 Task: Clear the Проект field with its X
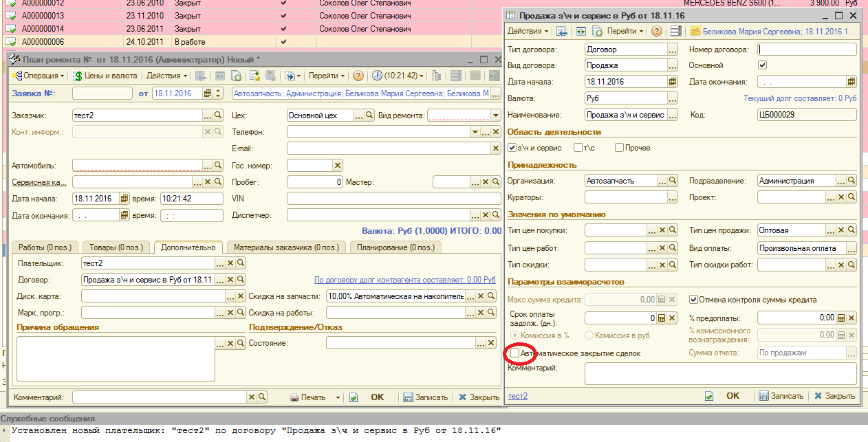click(x=841, y=197)
